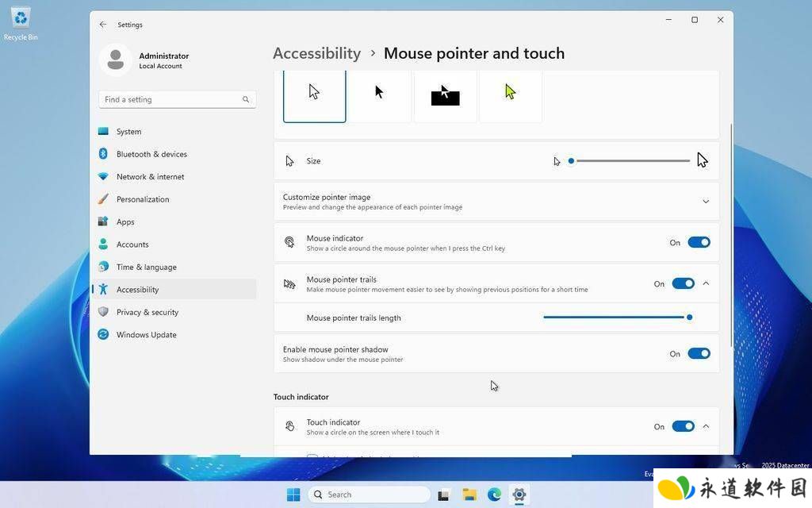Switch off Enable mouse pointer shadow
This screenshot has width=812, height=508.
(x=699, y=353)
